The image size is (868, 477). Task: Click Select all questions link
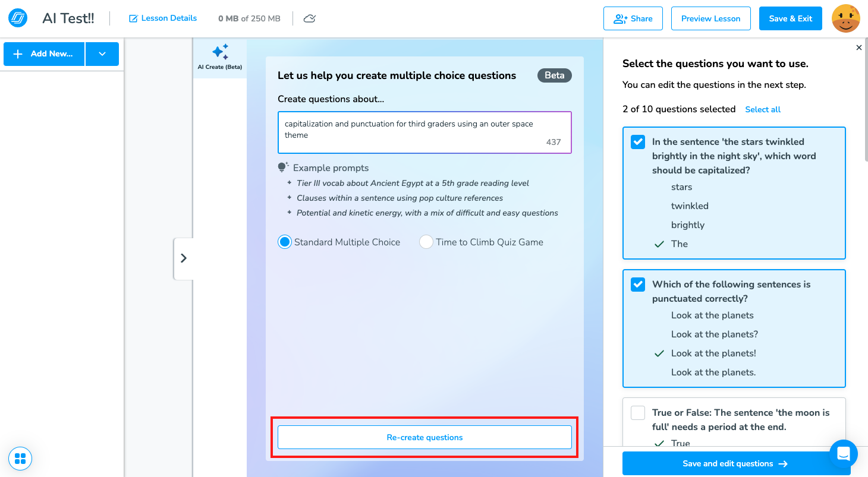click(x=763, y=109)
